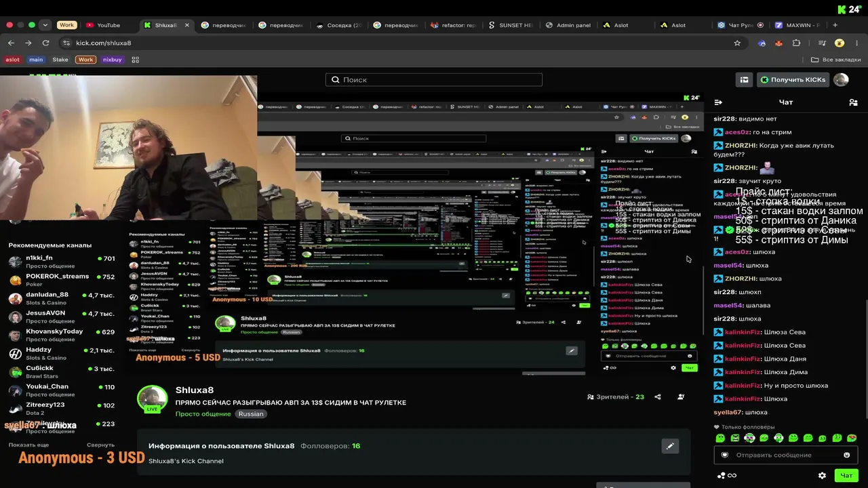Bookmark this page with the star icon
Viewport: 868px width, 488px height.
click(737, 43)
